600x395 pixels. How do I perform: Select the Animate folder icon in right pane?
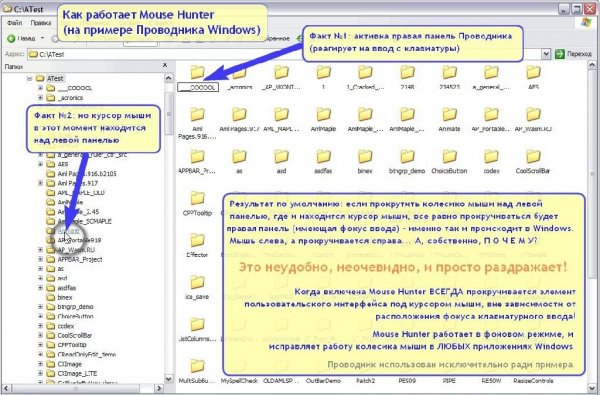coord(449,114)
